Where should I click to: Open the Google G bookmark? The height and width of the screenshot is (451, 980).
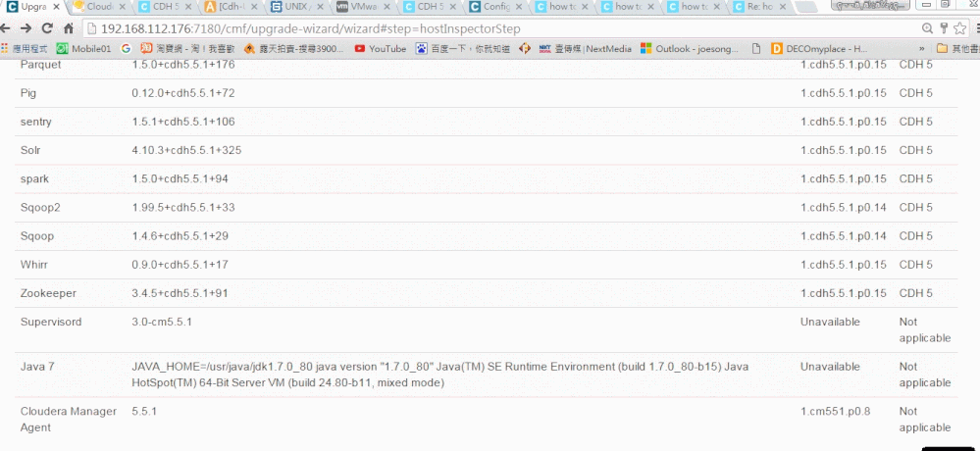(x=127, y=49)
